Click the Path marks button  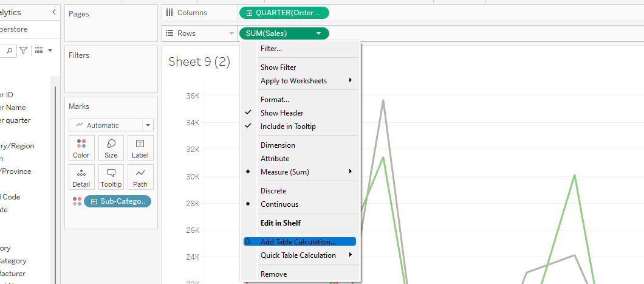click(x=140, y=177)
